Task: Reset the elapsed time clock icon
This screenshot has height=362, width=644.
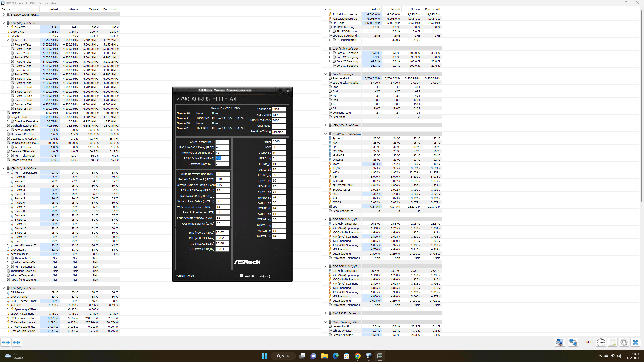Action: coord(601,342)
